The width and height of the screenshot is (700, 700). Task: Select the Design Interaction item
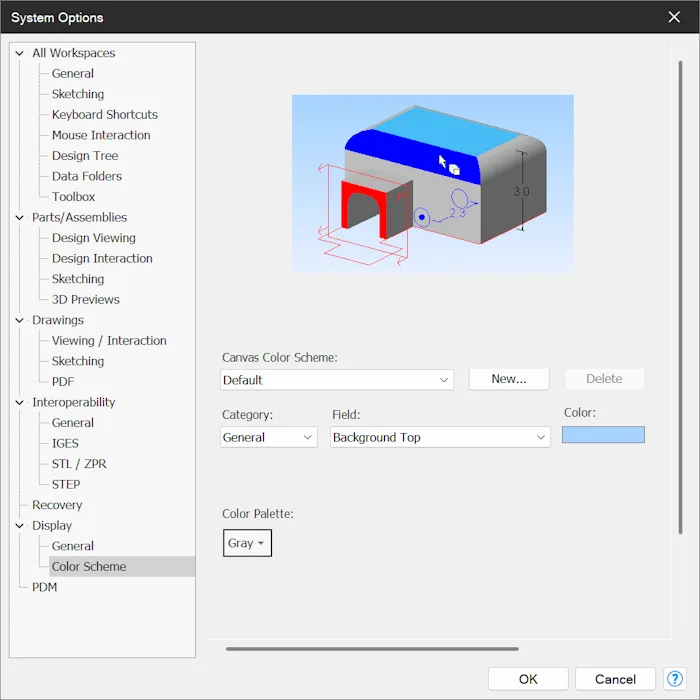[102, 258]
